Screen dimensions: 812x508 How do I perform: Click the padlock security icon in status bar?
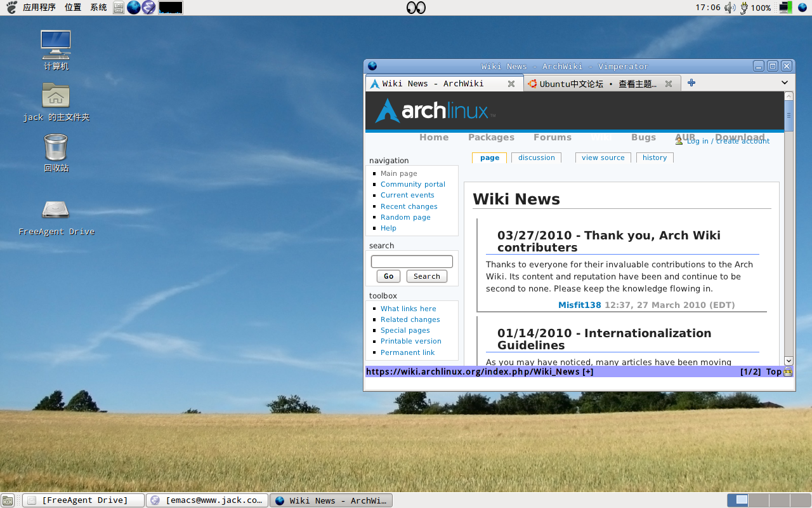788,372
